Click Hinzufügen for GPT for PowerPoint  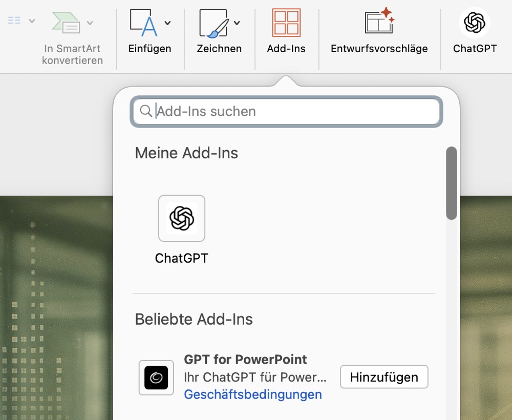[384, 377]
